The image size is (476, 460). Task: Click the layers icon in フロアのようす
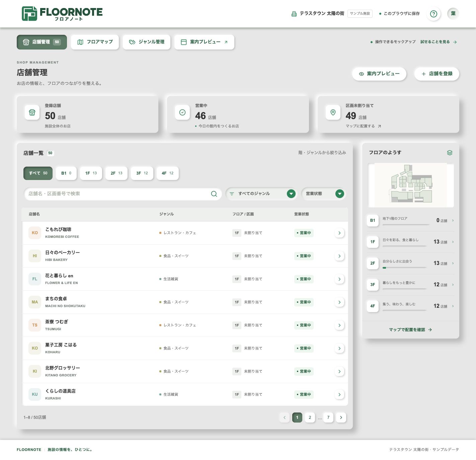pos(450,153)
